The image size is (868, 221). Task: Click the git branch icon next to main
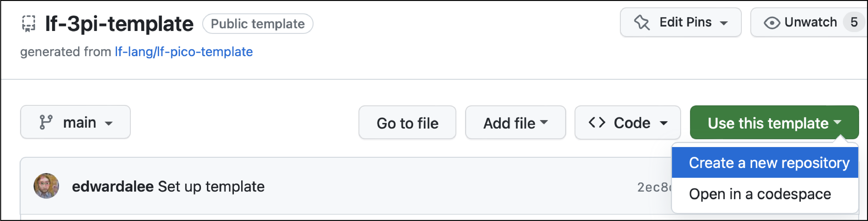tap(46, 122)
